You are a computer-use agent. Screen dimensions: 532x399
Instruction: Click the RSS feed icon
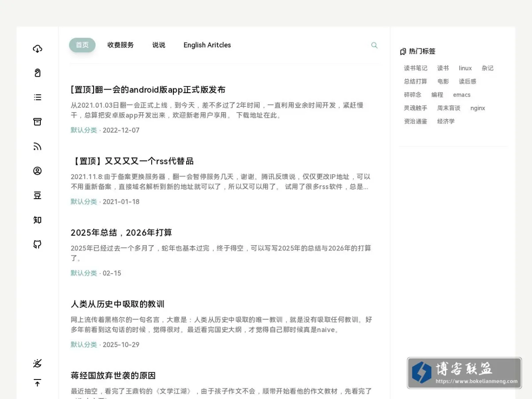37,147
